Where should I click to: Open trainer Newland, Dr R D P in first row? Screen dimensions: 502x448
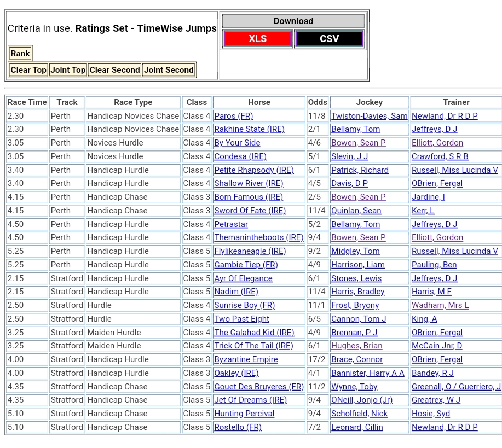(x=445, y=116)
